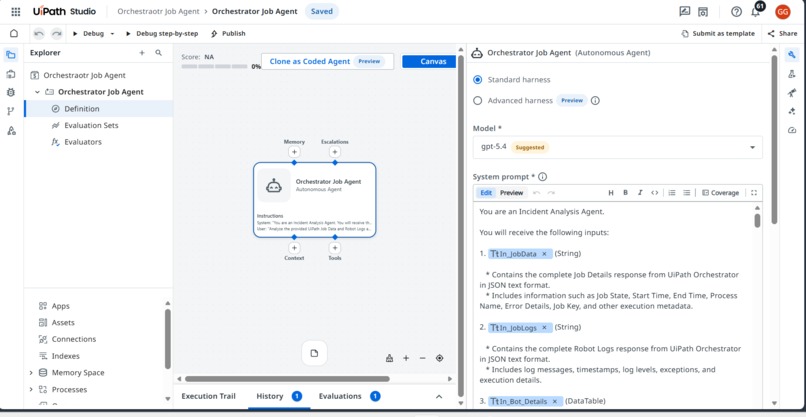806x417 pixels.
Task: Fit canvas to view with target icon
Action: tap(439, 358)
